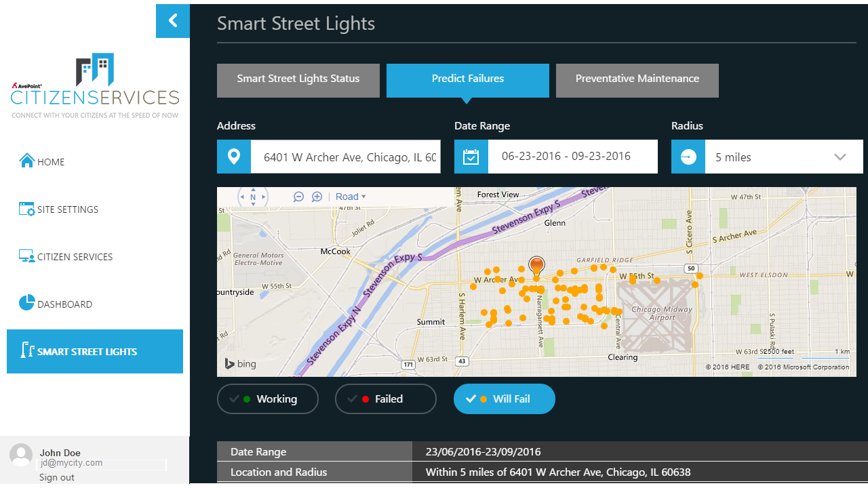Click the Sign out link
Screen dimensions: 868x488
[57, 477]
